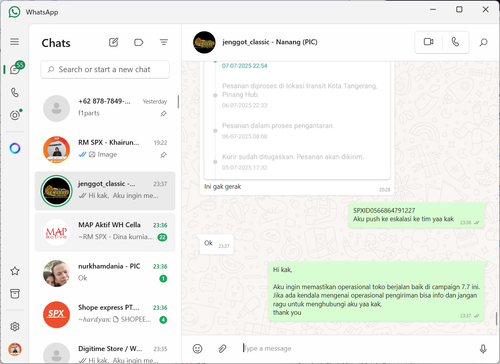This screenshot has height=364, width=500.
Task: Click the WhatsApp logo in title bar
Action: tap(14, 12)
